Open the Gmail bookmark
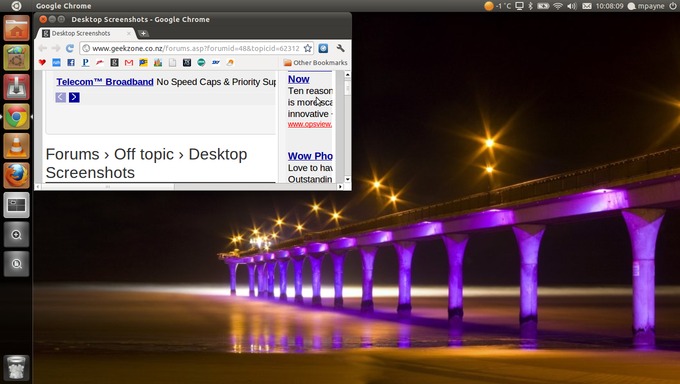The height and width of the screenshot is (384, 680). pos(129,62)
